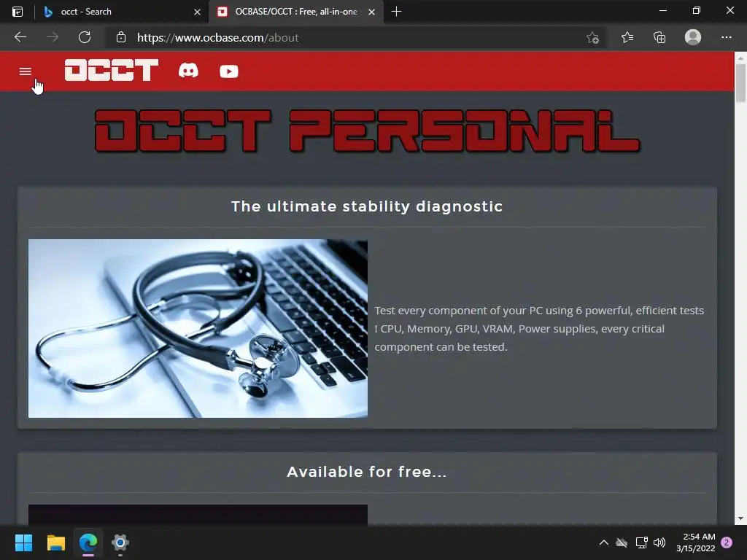Open the tab actions menu
Screen dimensions: 747x560
[18, 12]
